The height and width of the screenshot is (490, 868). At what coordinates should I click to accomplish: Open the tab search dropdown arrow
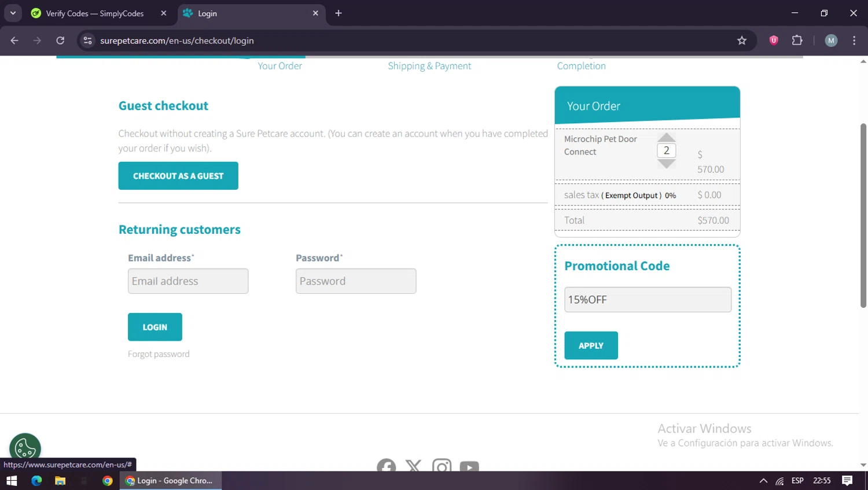[13, 13]
